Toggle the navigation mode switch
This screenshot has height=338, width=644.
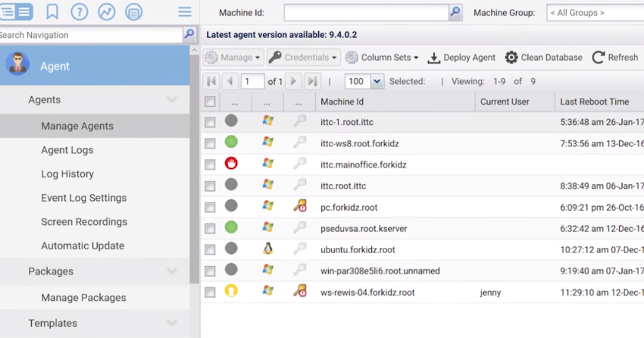16,12
